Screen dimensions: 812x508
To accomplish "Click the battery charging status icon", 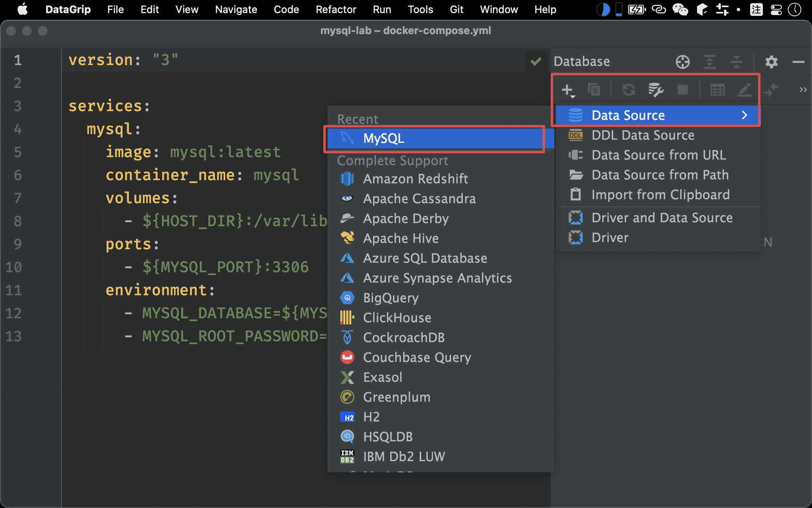I will point(637,10).
